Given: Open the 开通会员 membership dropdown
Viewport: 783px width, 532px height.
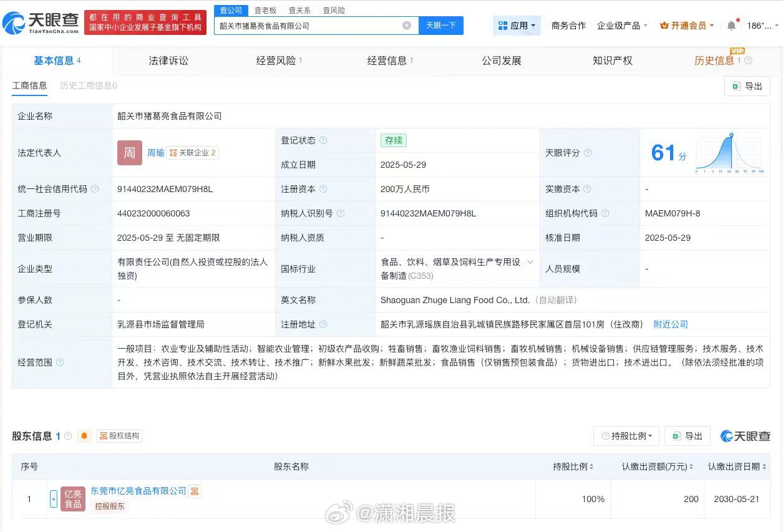Looking at the screenshot, I should point(686,26).
